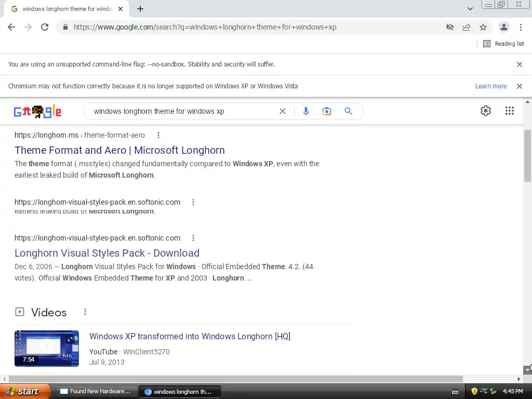Open Longhorn Visual Styles Pack - Download
This screenshot has width=532, height=399.
tap(107, 253)
